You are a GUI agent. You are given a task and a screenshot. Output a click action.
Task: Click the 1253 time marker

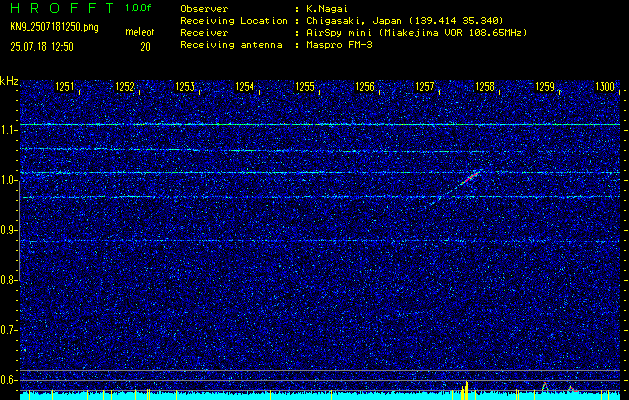[x=185, y=87]
